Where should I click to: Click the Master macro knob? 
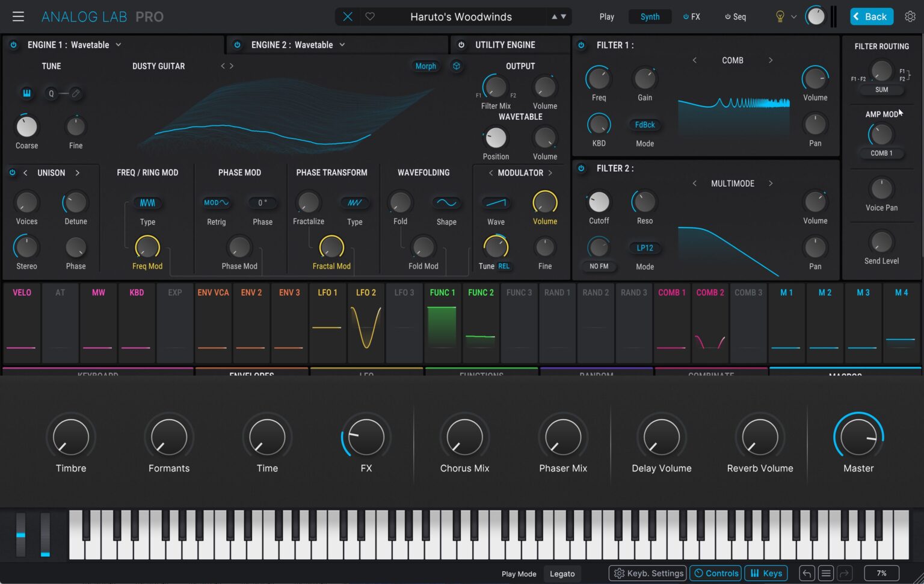tap(858, 437)
